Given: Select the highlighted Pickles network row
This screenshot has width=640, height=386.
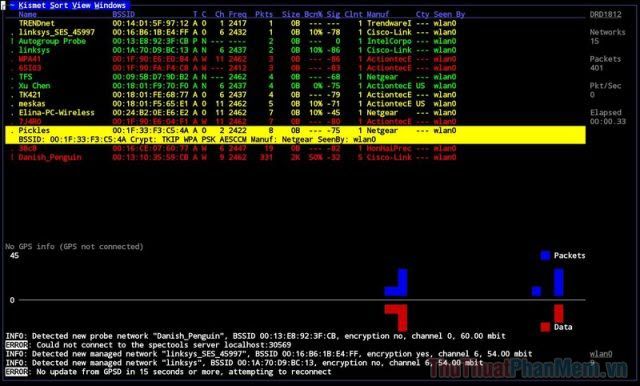Looking at the screenshot, I should (x=296, y=131).
